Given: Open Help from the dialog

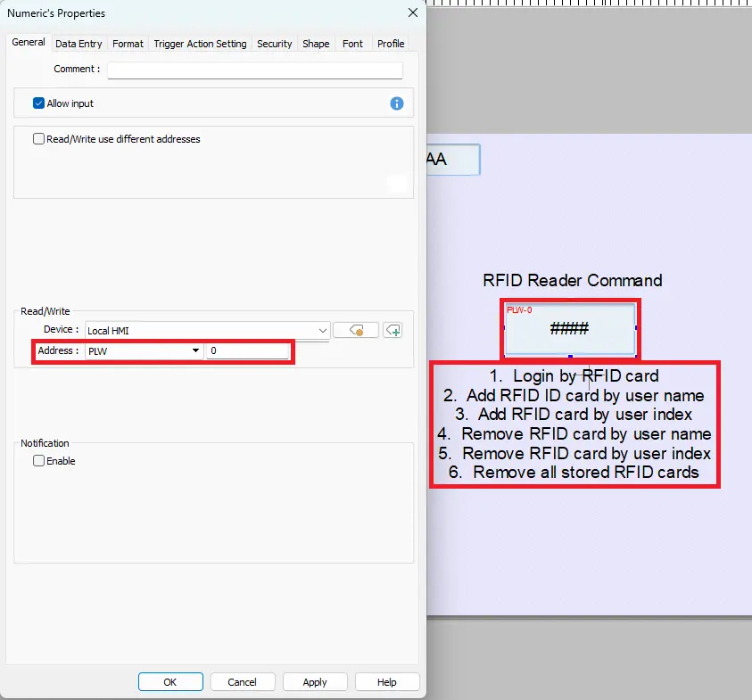Looking at the screenshot, I should (x=387, y=681).
